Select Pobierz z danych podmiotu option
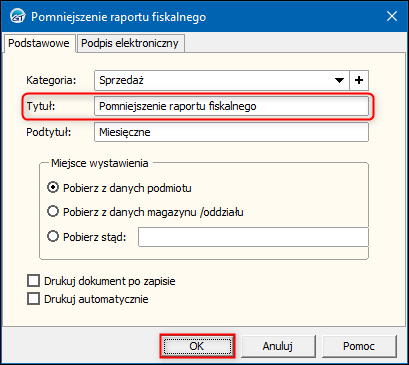This screenshot has width=409, height=365. 53,188
